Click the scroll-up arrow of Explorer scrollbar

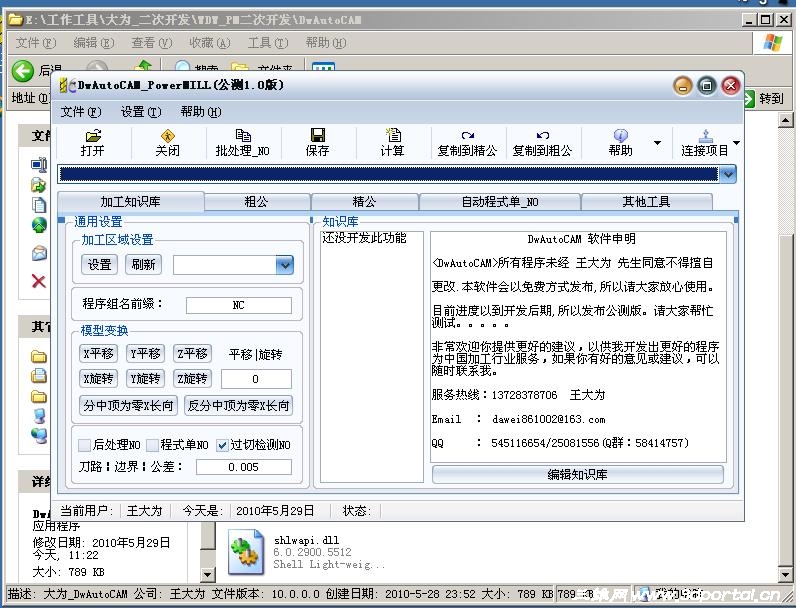[x=785, y=120]
